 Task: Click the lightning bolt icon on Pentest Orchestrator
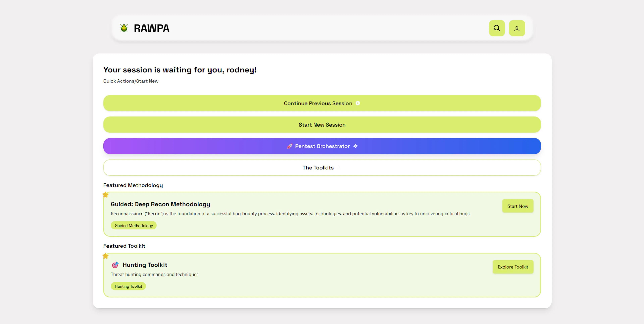tap(355, 146)
